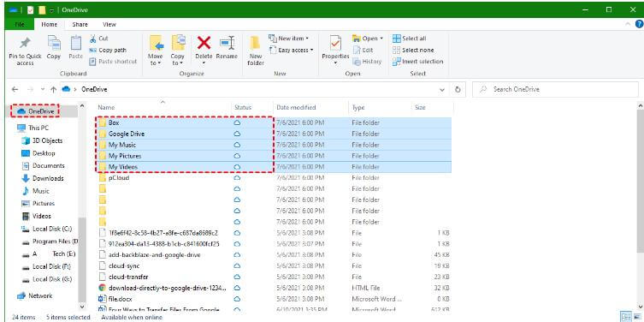Open the File menu tab
Screen dimensions: 644x322
(20, 24)
